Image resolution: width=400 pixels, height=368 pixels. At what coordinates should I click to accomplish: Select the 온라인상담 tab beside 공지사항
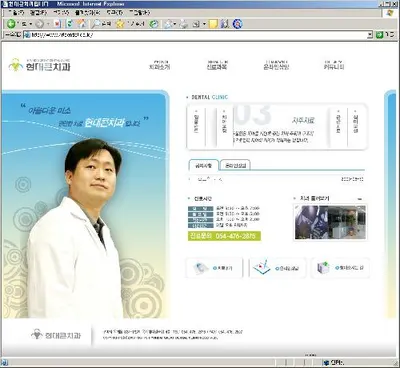pyautogui.click(x=235, y=165)
